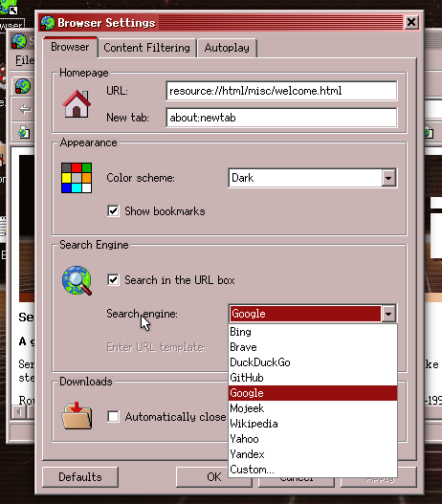
Task: Click the homepage URL input field
Action: 281,91
